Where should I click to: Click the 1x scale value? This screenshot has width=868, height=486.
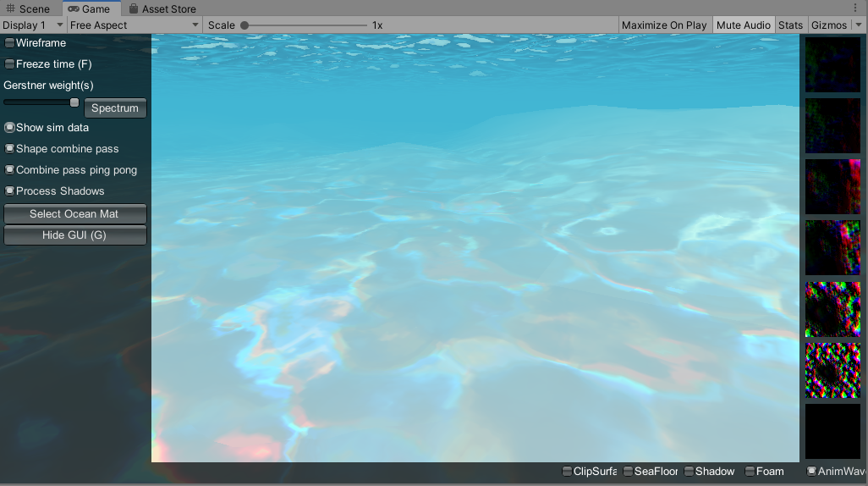[377, 25]
